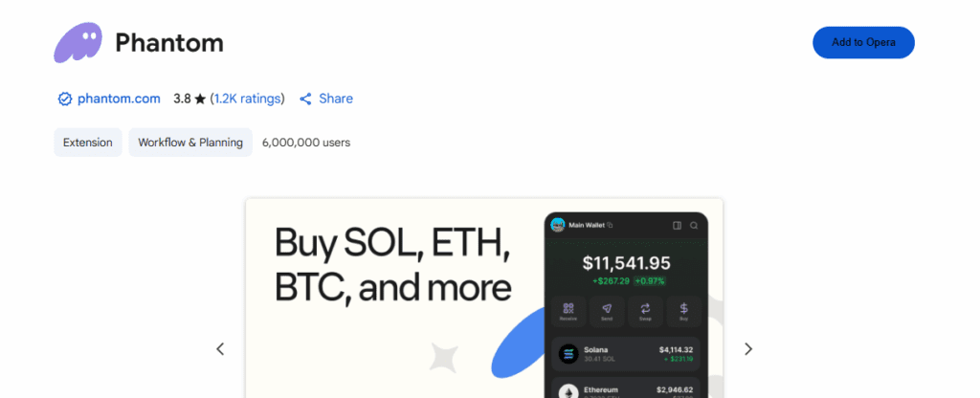The image size is (980, 398).
Task: Click the verified badge beside phantom.com
Action: tap(65, 99)
